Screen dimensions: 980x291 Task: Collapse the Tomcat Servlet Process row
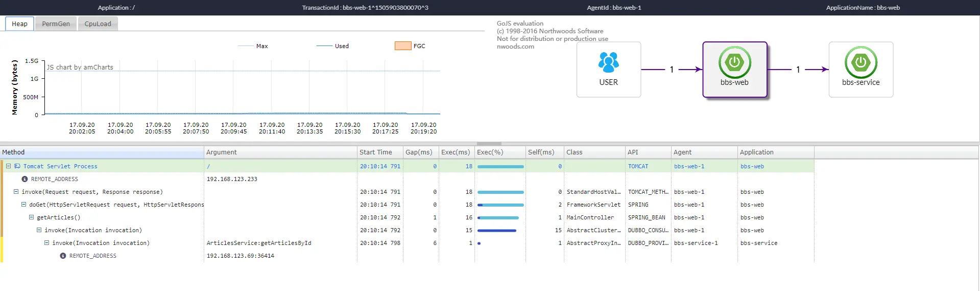[x=8, y=166]
